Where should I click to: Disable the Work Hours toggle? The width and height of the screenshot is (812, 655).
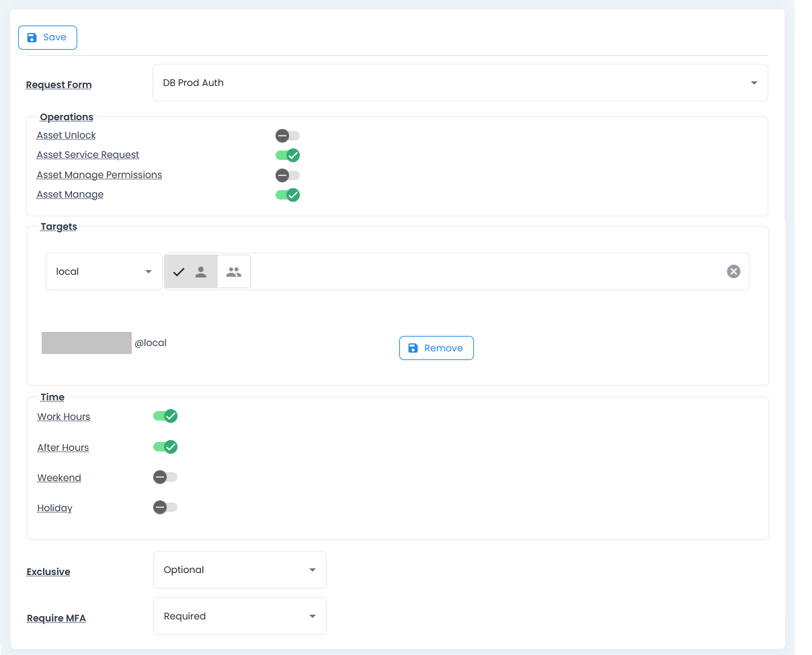point(165,416)
